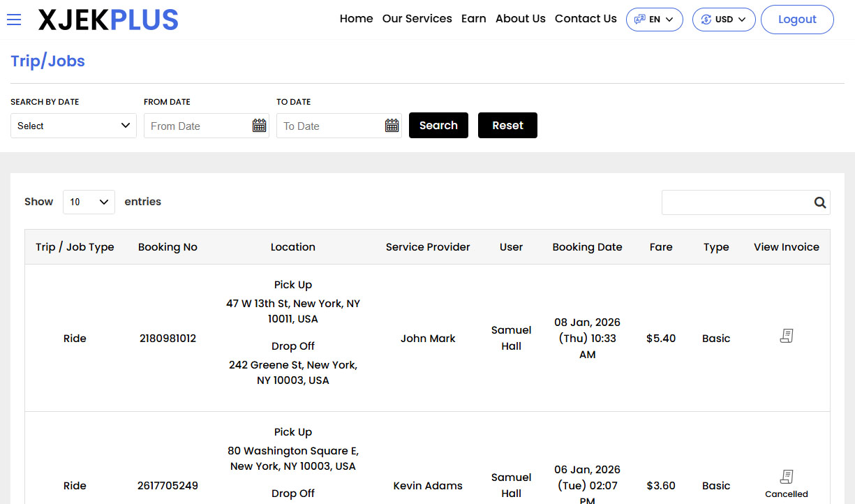View invoice for booking 2180981012

[x=787, y=336]
